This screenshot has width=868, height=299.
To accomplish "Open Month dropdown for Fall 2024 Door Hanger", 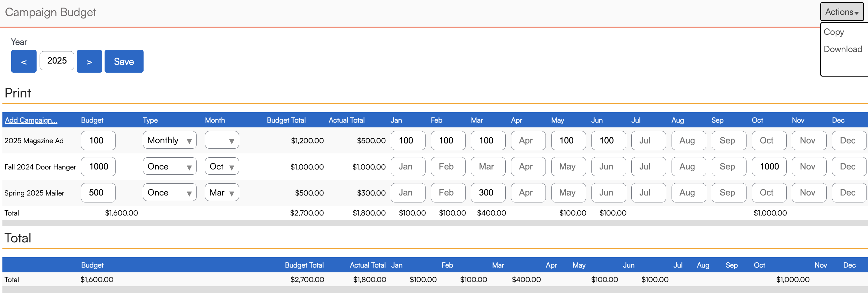I will pos(222,166).
